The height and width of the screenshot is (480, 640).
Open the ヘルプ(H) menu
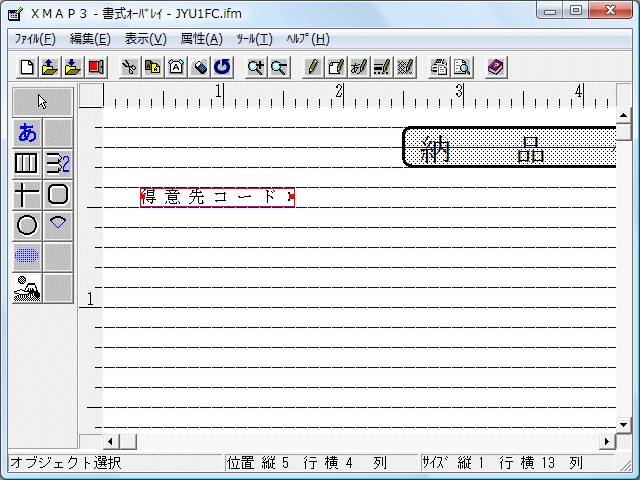pyautogui.click(x=307, y=39)
